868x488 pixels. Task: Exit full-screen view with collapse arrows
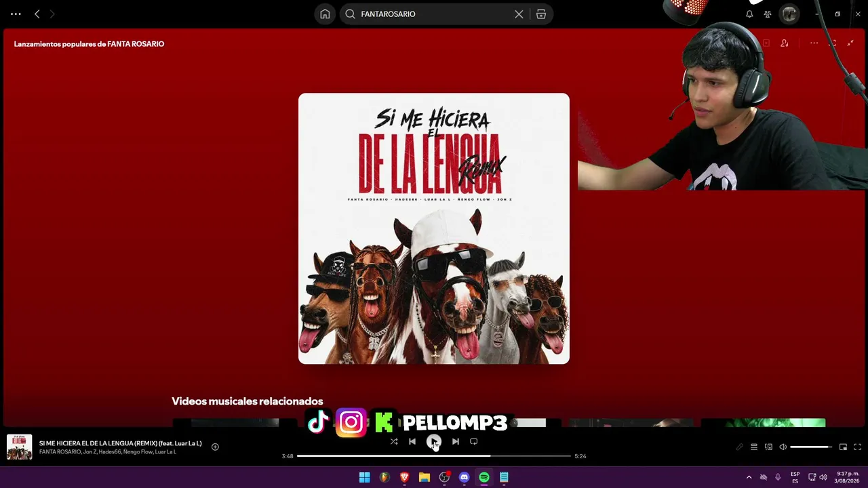pos(850,43)
